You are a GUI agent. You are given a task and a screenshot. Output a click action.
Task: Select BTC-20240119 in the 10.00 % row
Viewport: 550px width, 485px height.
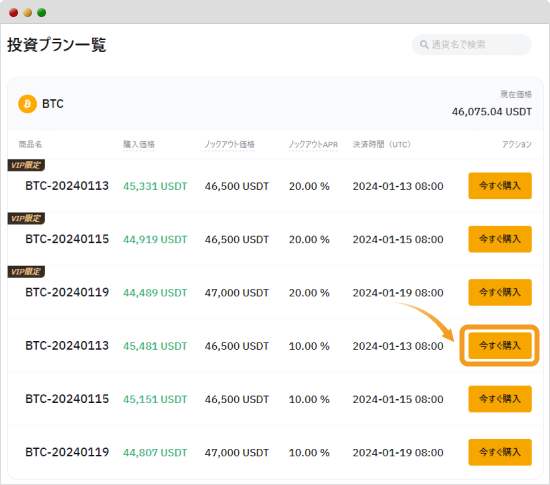click(67, 452)
